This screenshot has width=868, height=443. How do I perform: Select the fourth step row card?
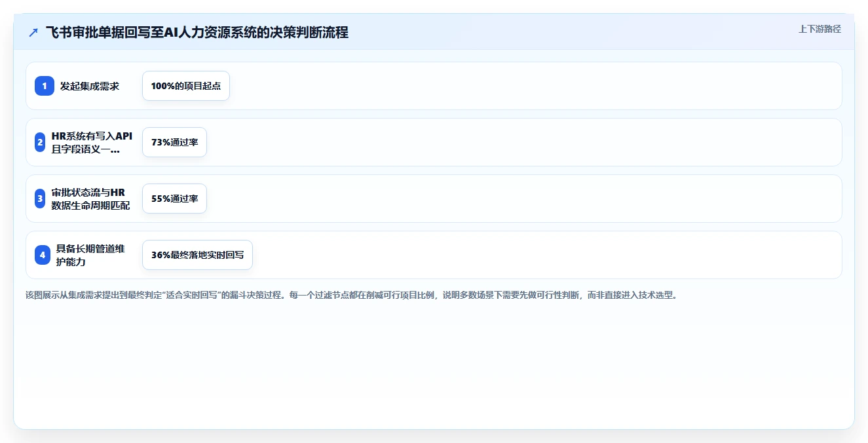434,255
